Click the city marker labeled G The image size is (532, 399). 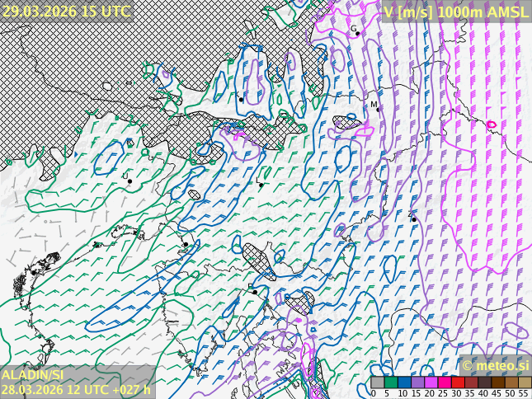(x=357, y=33)
